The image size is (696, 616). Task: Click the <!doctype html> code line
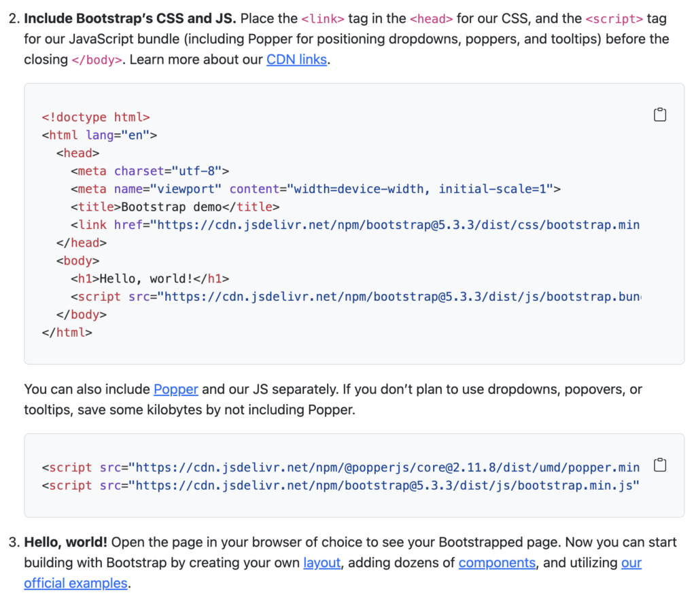coord(96,117)
